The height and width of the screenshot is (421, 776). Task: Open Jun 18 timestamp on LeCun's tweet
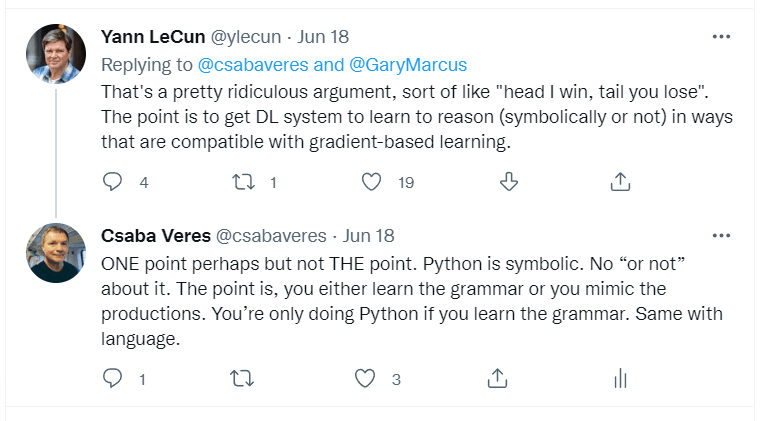(x=325, y=37)
